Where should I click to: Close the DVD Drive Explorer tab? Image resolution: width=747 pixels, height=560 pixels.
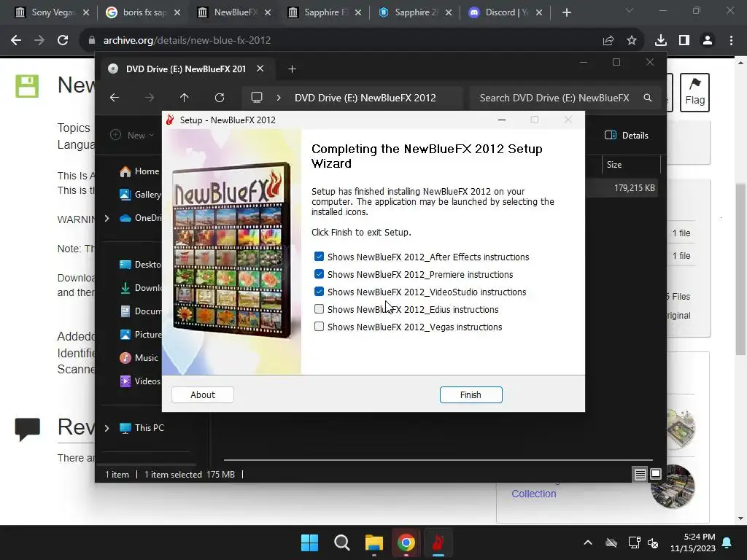[x=260, y=69]
